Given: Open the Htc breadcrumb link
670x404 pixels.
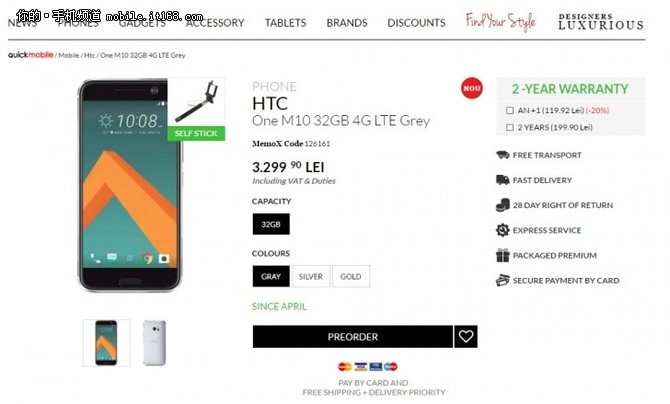Looking at the screenshot, I should coord(89,55).
